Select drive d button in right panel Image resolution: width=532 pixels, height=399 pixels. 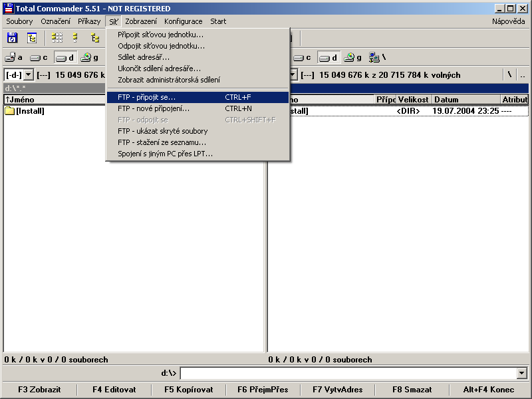click(329, 57)
